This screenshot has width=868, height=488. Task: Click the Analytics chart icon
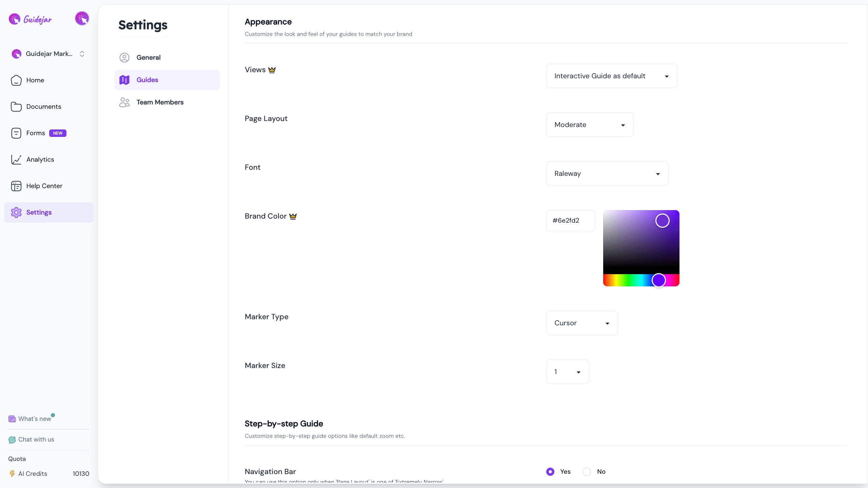[16, 160]
